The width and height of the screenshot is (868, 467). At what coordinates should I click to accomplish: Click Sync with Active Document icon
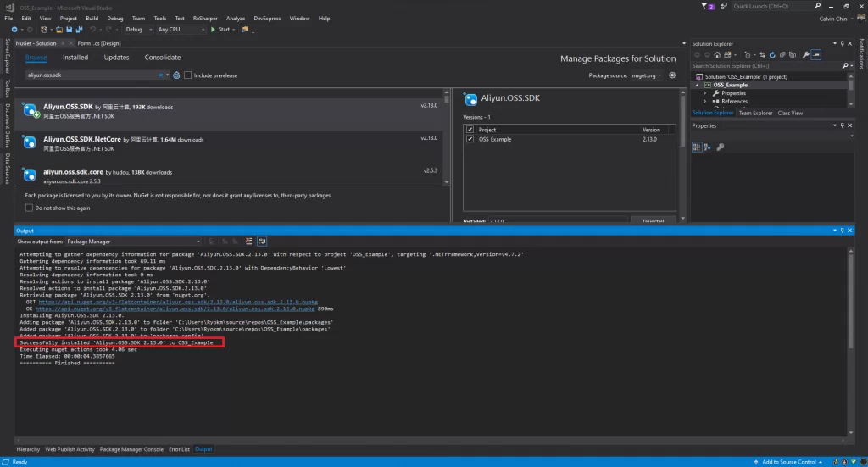click(762, 55)
